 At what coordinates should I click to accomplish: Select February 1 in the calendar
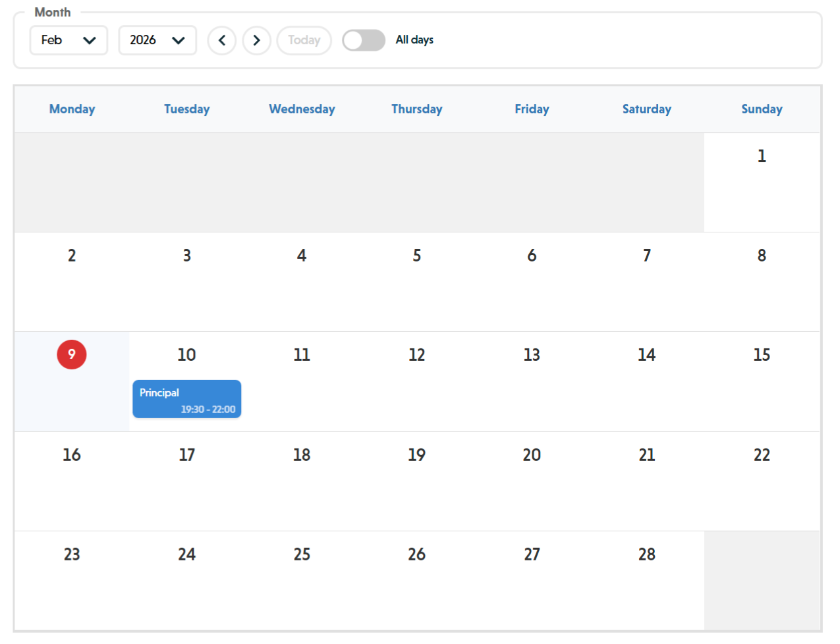(x=762, y=182)
